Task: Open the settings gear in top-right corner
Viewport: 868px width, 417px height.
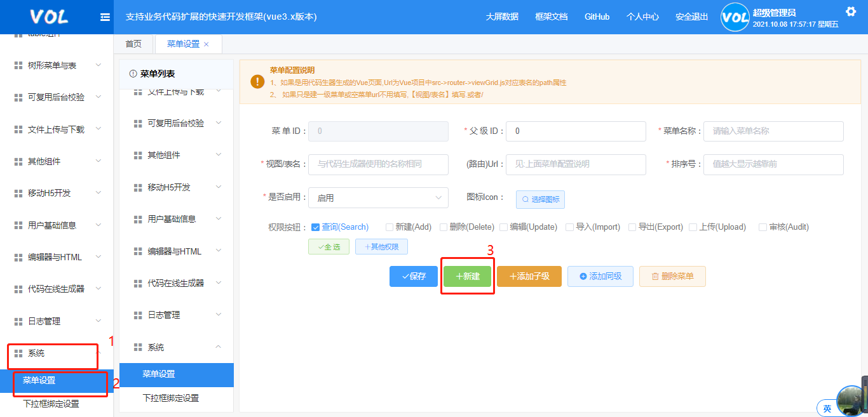Action: tap(850, 11)
